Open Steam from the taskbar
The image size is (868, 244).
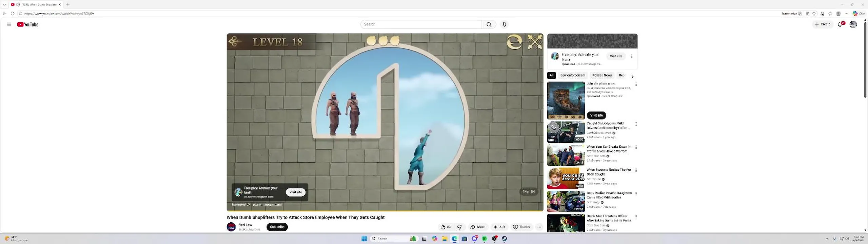[504, 239]
